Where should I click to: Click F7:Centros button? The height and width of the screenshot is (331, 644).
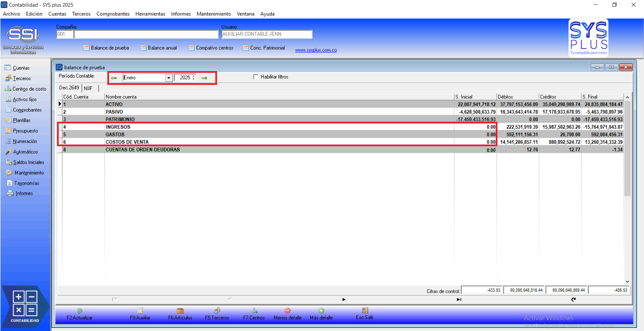pyautogui.click(x=254, y=314)
